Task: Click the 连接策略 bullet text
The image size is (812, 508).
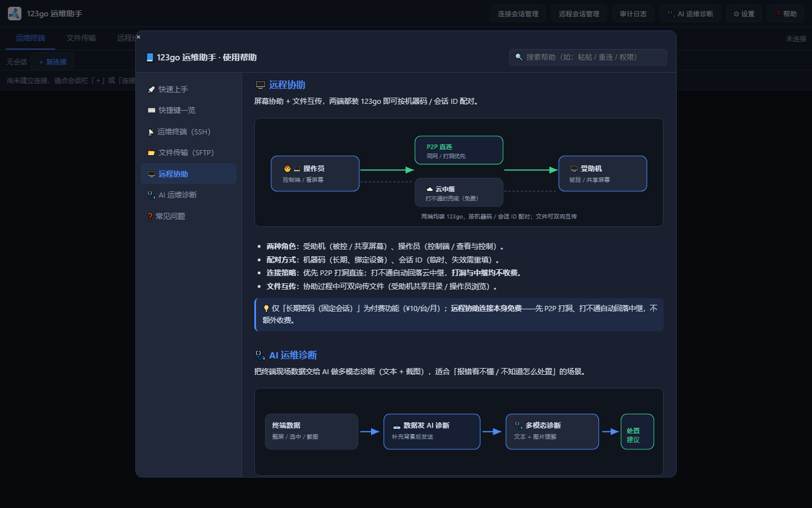Action: point(395,273)
